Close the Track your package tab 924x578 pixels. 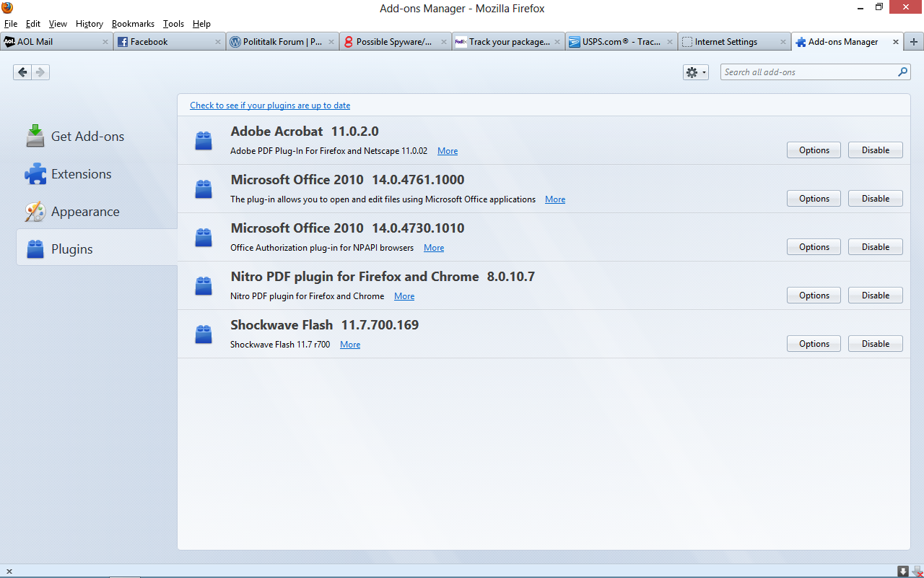557,42
